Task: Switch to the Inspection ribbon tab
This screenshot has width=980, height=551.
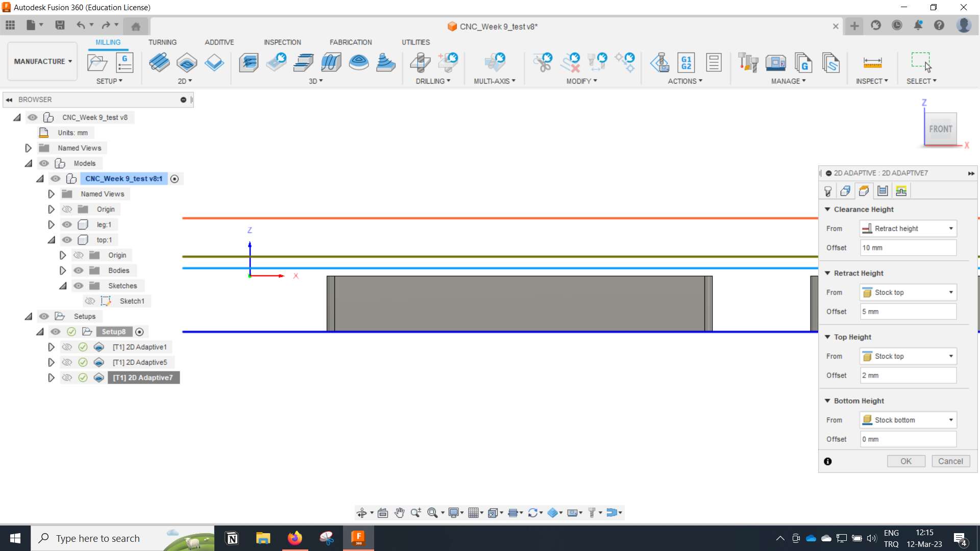Action: pyautogui.click(x=282, y=42)
